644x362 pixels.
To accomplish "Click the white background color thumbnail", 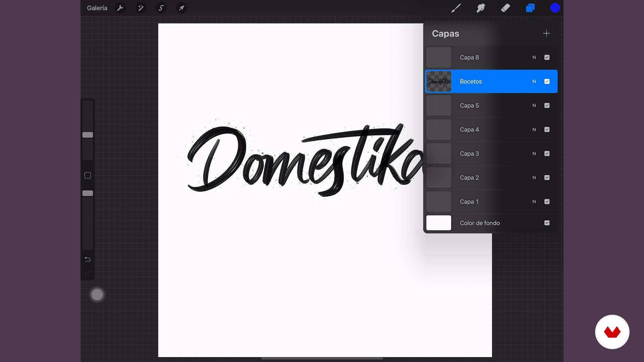I will click(439, 223).
